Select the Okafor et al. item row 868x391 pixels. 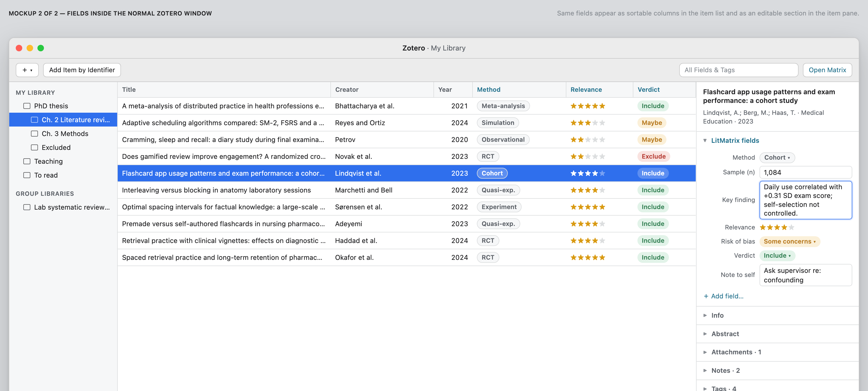406,258
